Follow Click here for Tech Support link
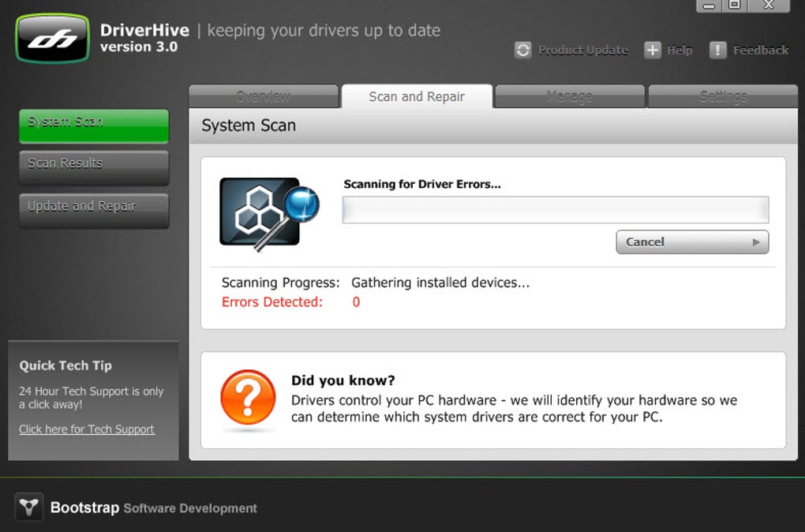Viewport: 805px width, 532px height. (87, 429)
